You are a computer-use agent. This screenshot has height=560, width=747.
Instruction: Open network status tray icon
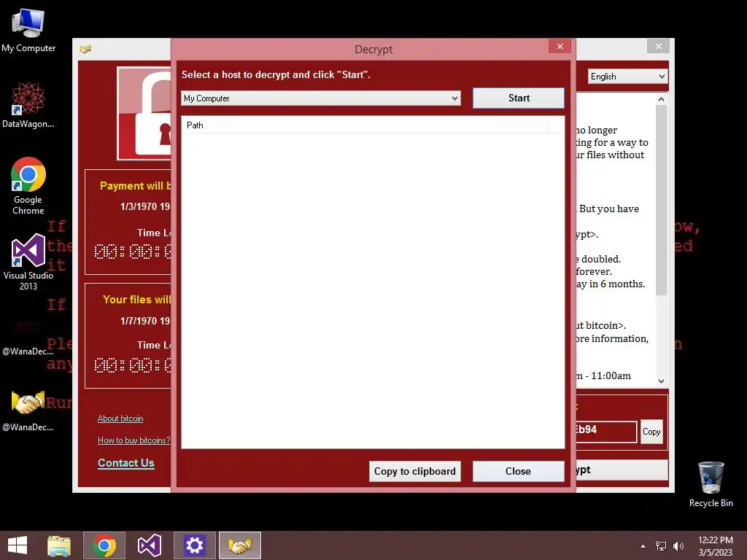661,546
